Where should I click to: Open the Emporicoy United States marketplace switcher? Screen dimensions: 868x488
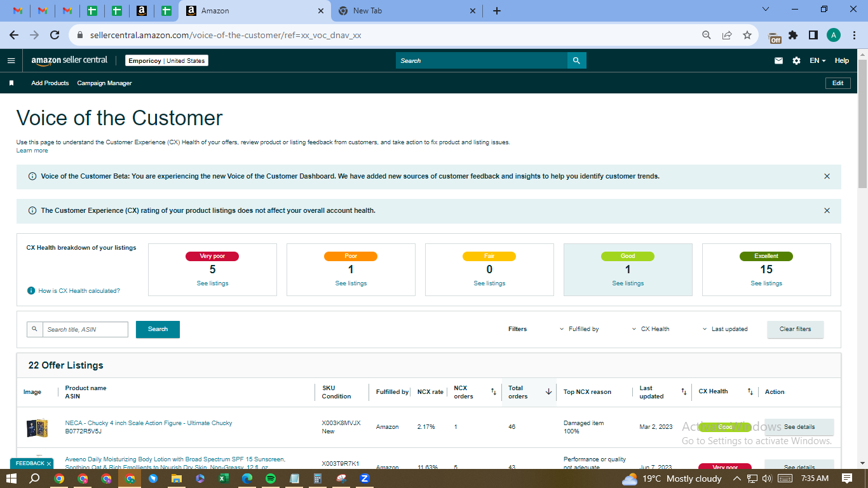[166, 60]
